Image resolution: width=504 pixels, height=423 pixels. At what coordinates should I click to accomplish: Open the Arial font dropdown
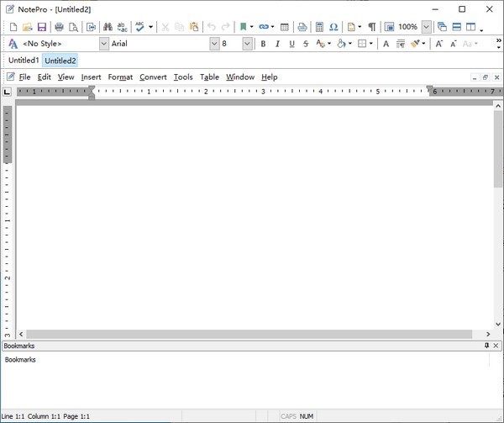[x=214, y=44]
